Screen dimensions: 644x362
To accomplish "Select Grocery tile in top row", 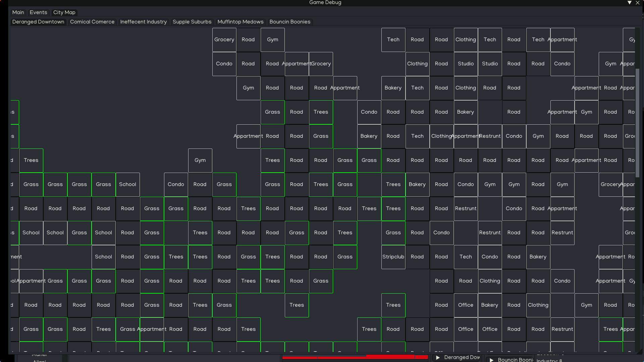I will point(224,40).
